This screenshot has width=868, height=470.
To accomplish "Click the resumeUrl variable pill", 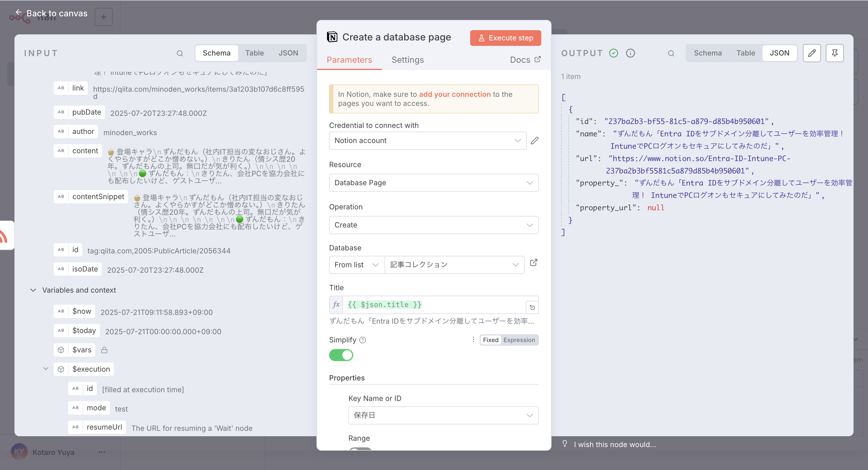I will tap(97, 427).
